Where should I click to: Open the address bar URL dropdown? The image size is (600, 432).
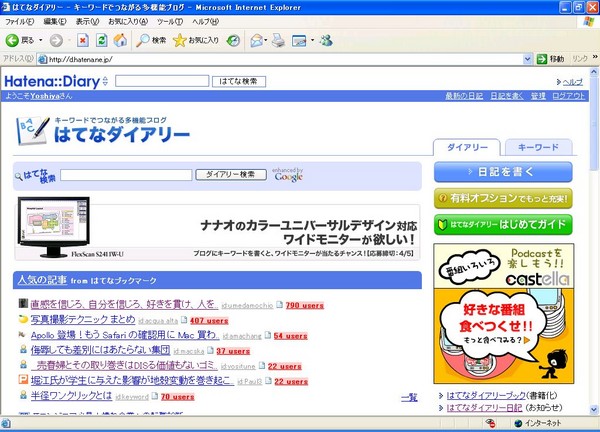click(x=527, y=59)
